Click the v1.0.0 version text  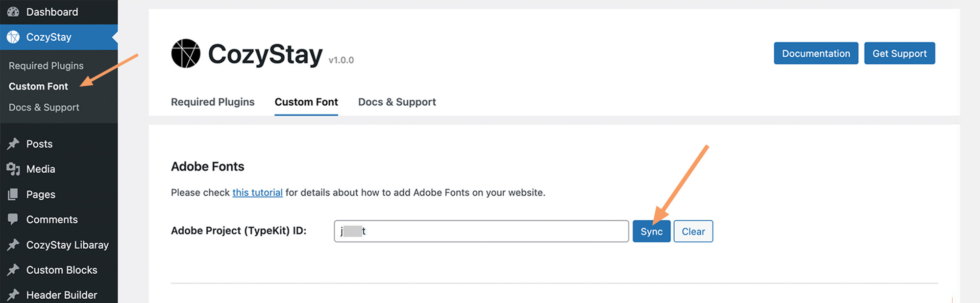coord(341,60)
